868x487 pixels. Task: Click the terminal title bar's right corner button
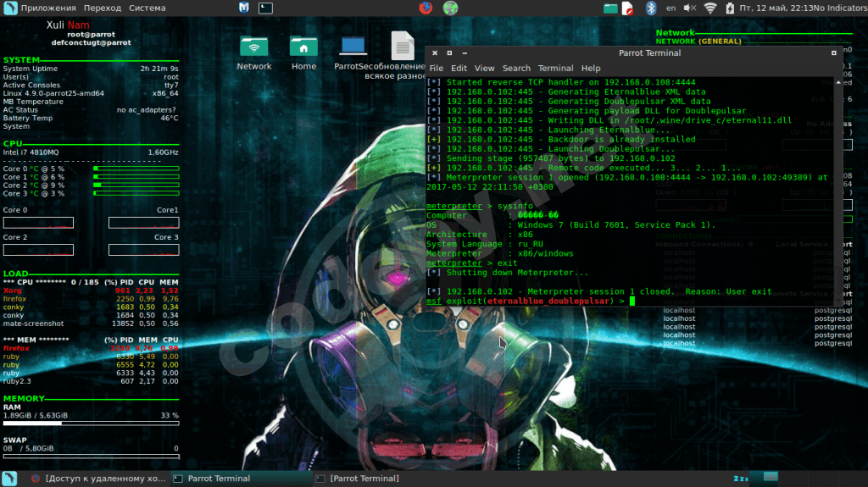[834, 53]
